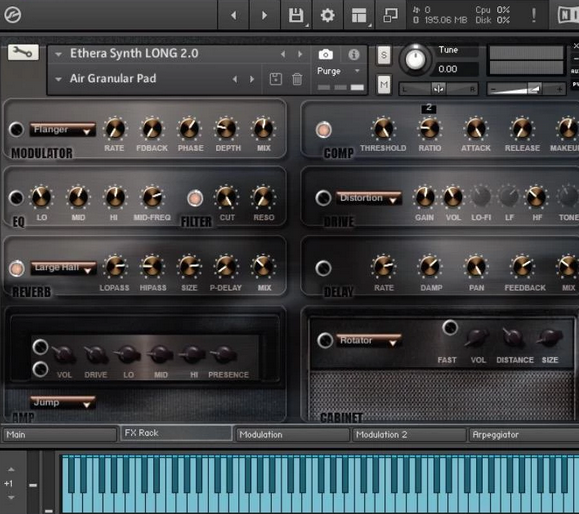Enable the DRIVE power button

tap(323, 198)
